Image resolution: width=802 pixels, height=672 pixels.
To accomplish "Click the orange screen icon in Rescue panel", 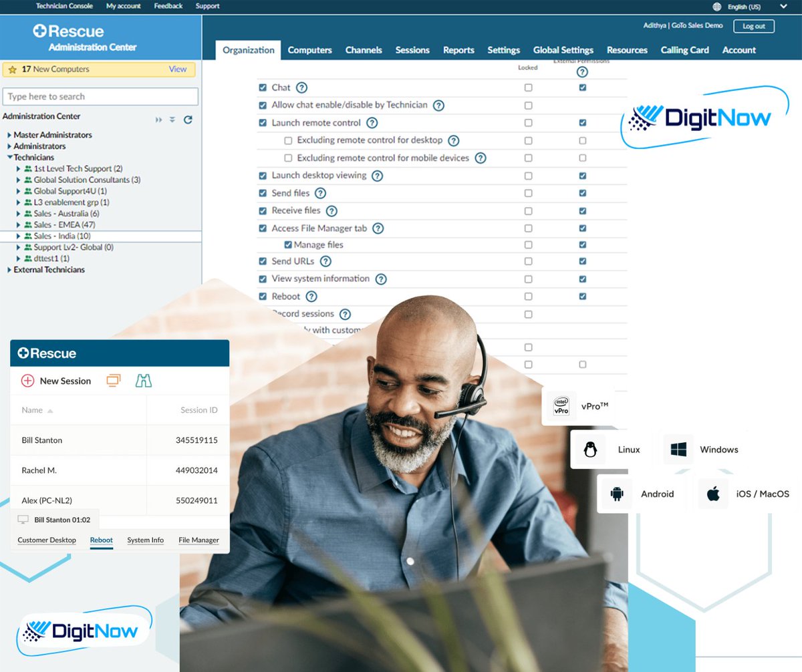I will pyautogui.click(x=114, y=380).
